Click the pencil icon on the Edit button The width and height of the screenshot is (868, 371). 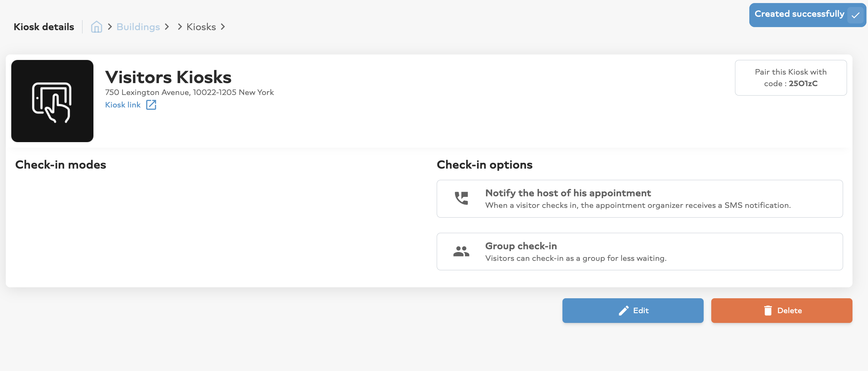(x=624, y=310)
